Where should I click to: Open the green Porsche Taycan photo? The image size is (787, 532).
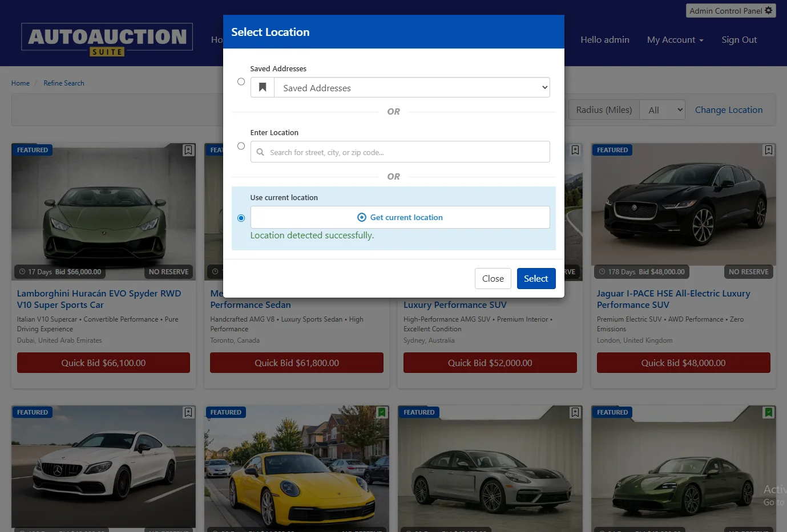(684, 468)
